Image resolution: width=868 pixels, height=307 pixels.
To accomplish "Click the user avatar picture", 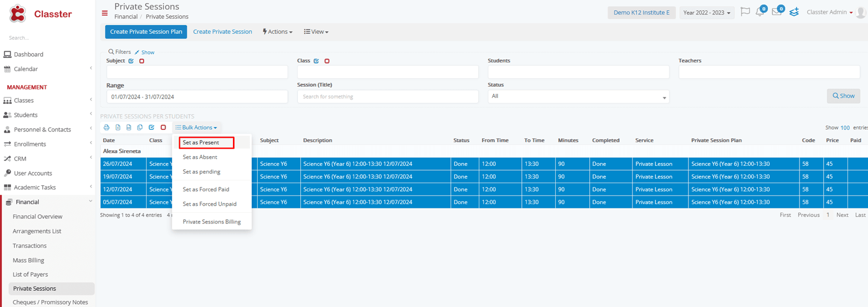I will click(861, 13).
